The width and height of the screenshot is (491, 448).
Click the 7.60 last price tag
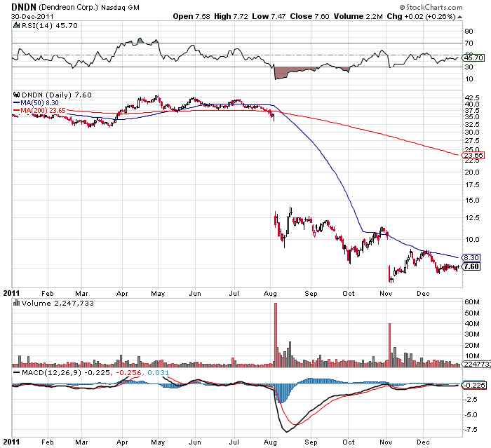point(471,266)
